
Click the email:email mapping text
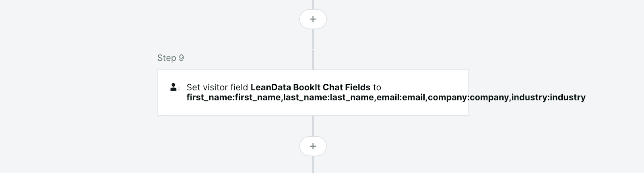(401, 98)
